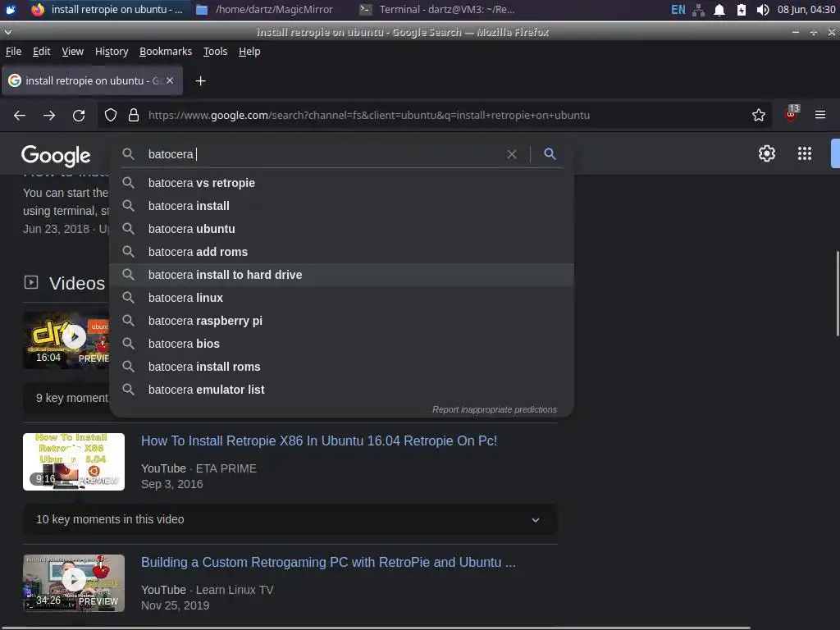Open the Firefox window menu chevron

(7, 32)
